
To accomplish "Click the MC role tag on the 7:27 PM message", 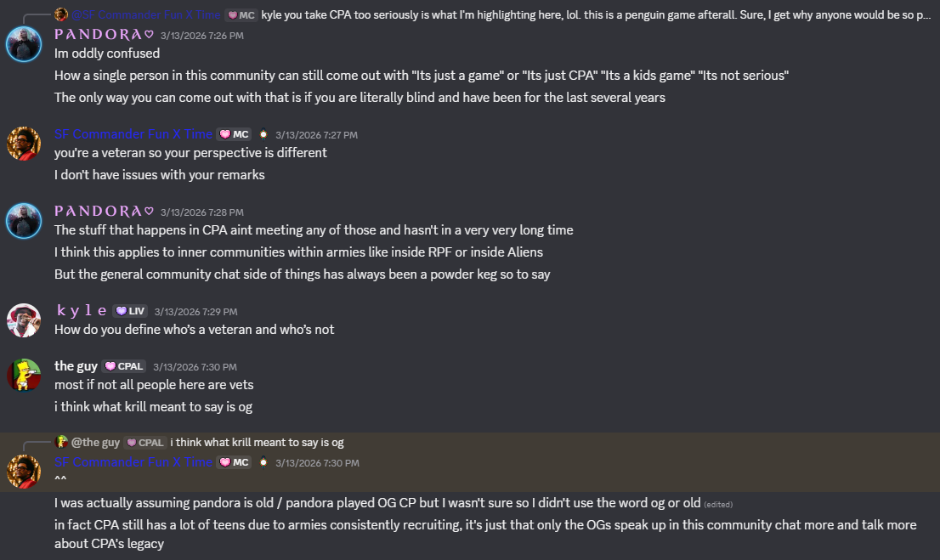I will point(235,134).
